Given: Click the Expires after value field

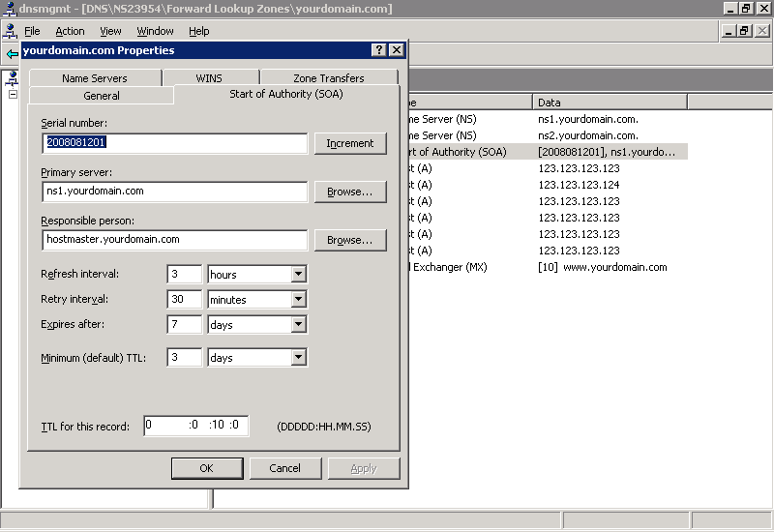Looking at the screenshot, I should pos(185,324).
